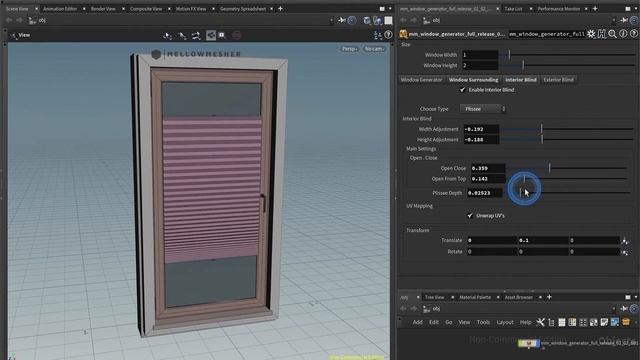
Task: Open network pane options arrow at tab bar
Action: (x=636, y=297)
